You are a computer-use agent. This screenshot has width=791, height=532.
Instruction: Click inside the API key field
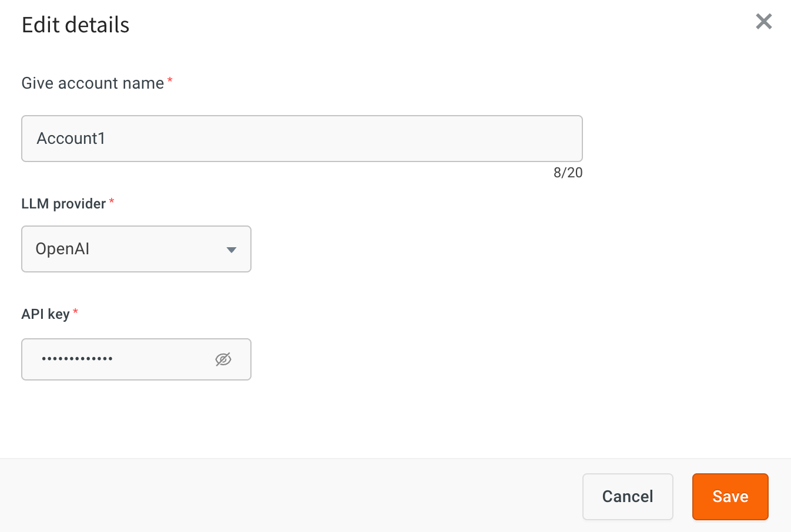[x=136, y=359]
